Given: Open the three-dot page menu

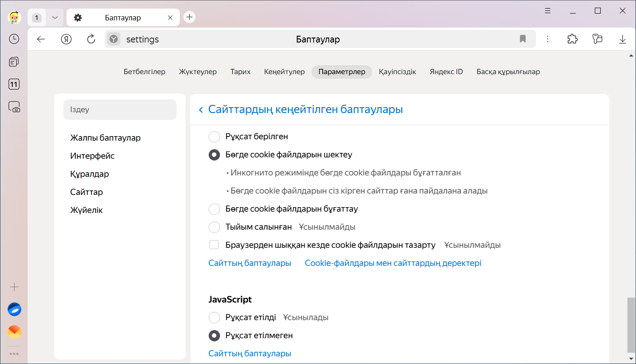Looking at the screenshot, I should tap(548, 39).
